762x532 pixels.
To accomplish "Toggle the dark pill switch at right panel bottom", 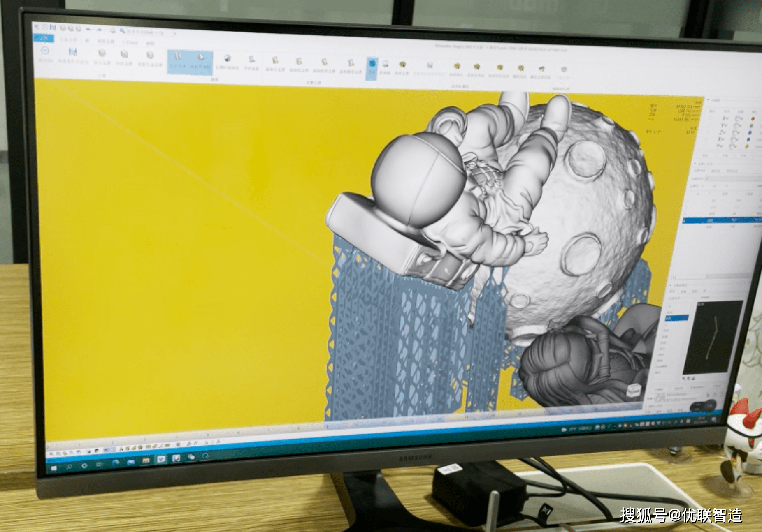I will point(703,406).
